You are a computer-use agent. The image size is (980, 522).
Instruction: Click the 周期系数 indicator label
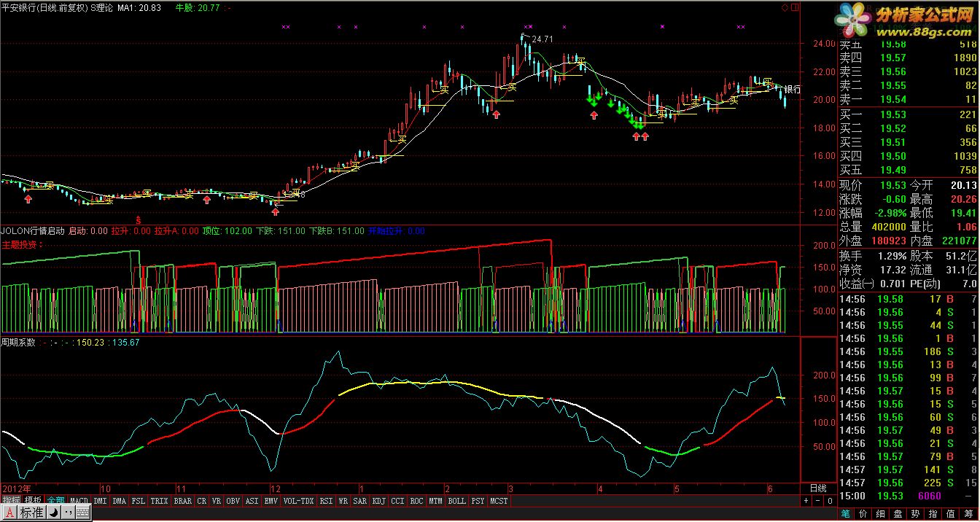click(x=18, y=342)
